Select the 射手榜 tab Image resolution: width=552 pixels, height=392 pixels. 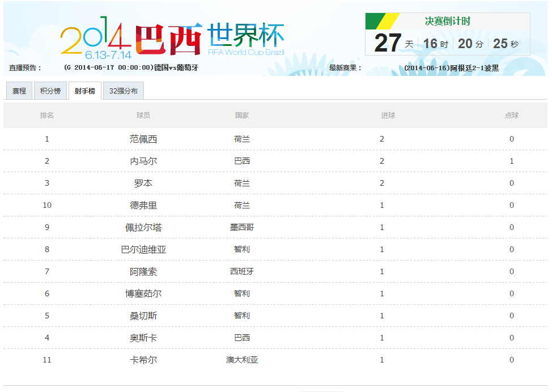coord(84,90)
